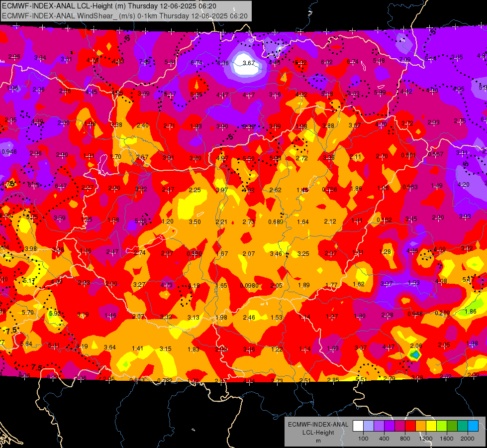Click the legend label 1600
487x448 pixels.
pos(446,439)
